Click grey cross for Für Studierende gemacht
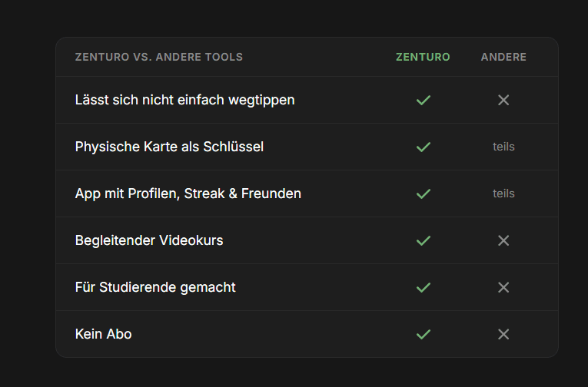 click(x=503, y=287)
